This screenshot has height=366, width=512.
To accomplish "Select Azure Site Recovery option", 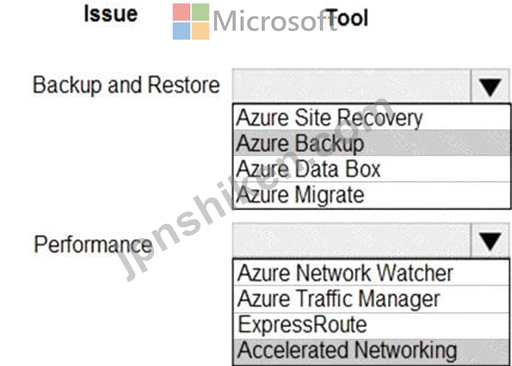I will [372, 117].
